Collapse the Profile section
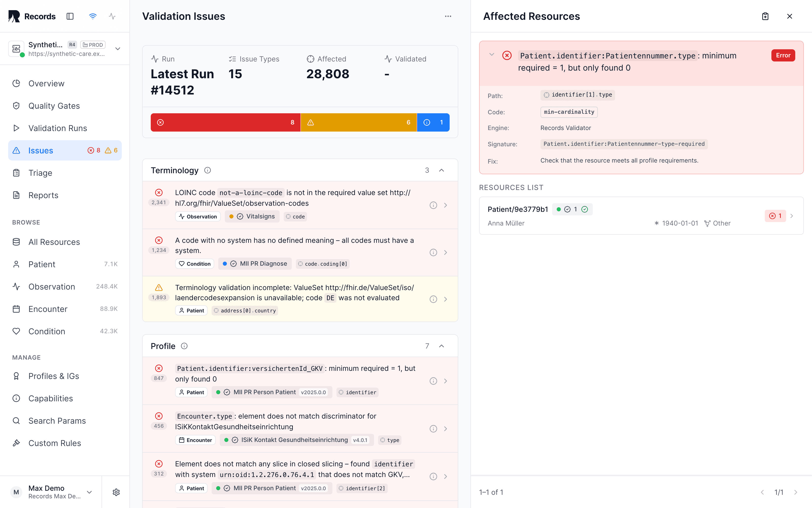 click(x=442, y=346)
